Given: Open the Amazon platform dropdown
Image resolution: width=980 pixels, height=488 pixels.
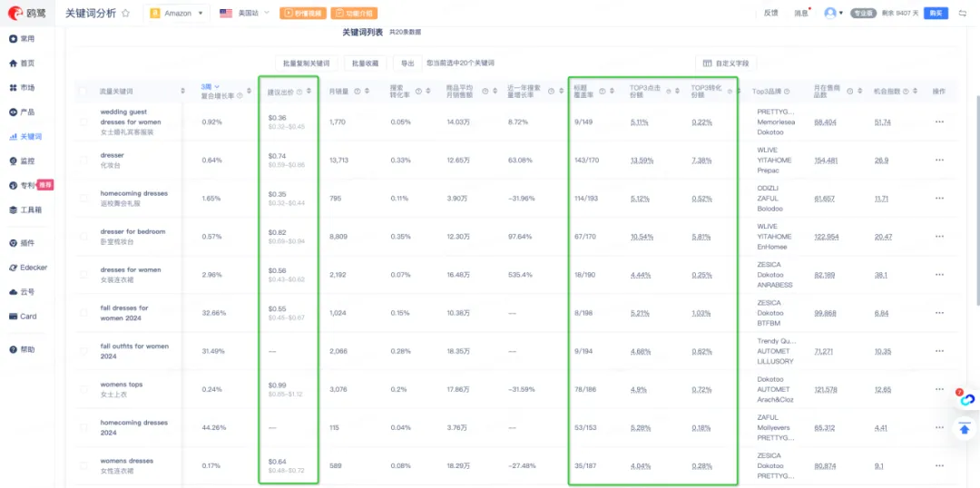Looking at the screenshot, I should click(177, 13).
